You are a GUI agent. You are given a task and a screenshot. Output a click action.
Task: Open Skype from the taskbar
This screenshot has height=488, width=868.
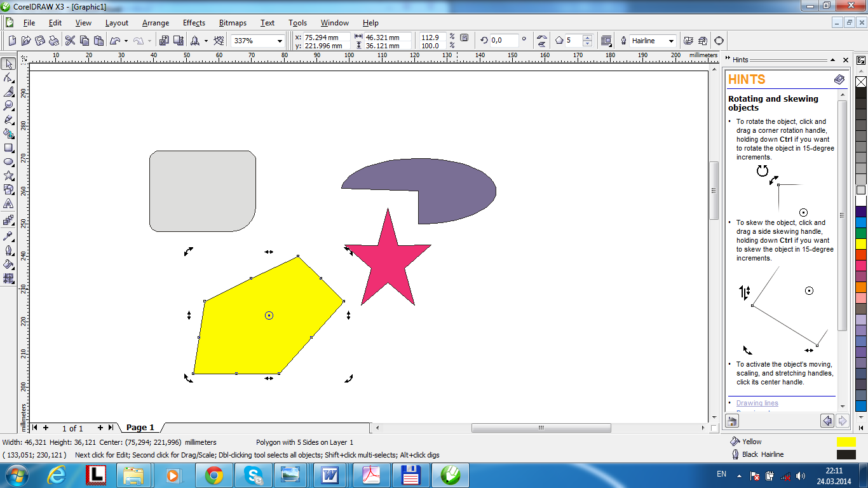coord(253,475)
